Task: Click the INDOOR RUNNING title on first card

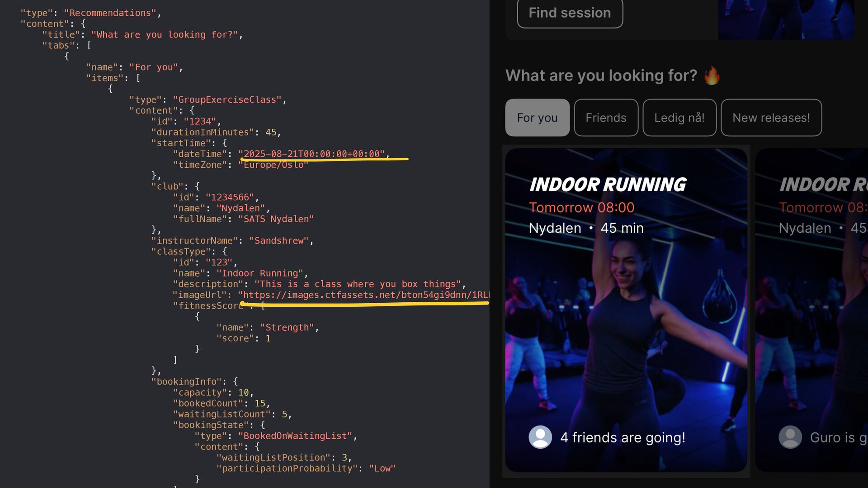Action: [607, 185]
